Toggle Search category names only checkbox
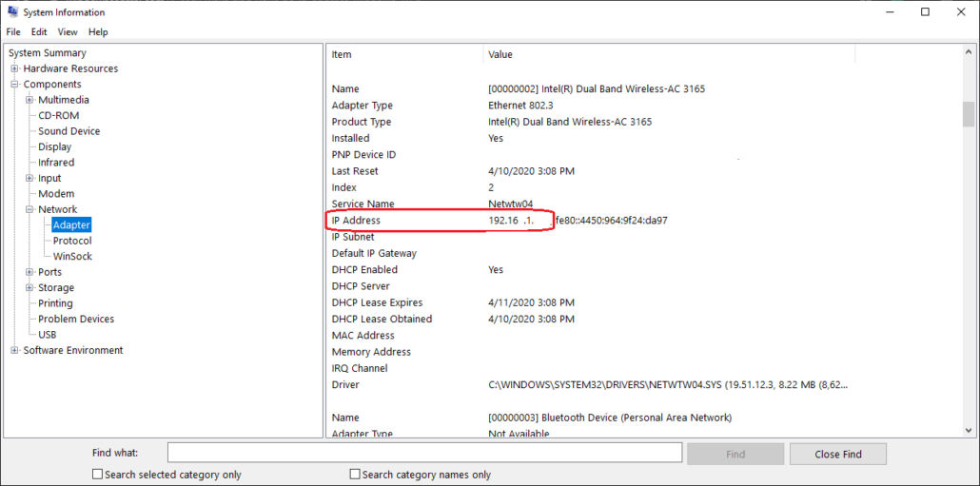 [x=355, y=475]
